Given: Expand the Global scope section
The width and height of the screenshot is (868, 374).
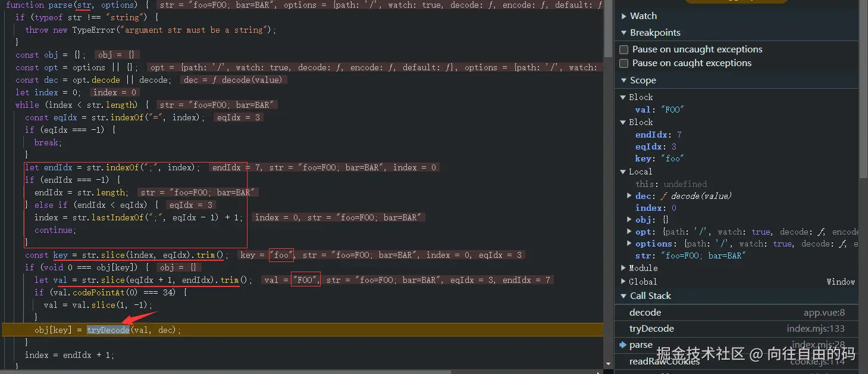Looking at the screenshot, I should (623, 281).
